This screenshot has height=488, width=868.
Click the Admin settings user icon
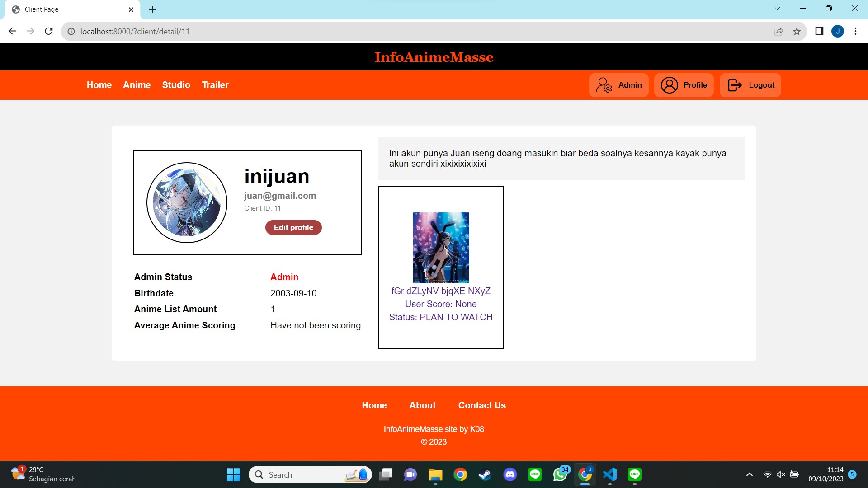[604, 85]
